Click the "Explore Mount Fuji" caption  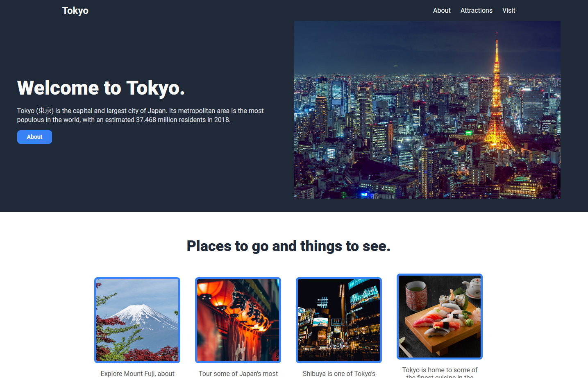tap(137, 373)
